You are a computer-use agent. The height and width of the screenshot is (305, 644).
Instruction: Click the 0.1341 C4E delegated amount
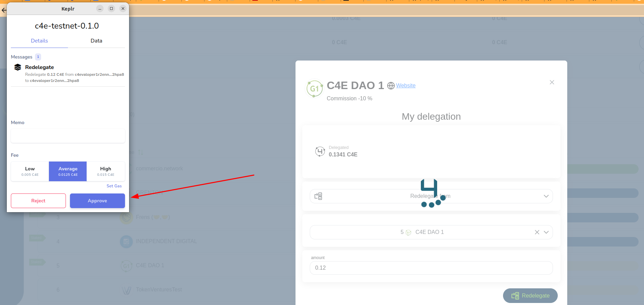[x=343, y=154]
